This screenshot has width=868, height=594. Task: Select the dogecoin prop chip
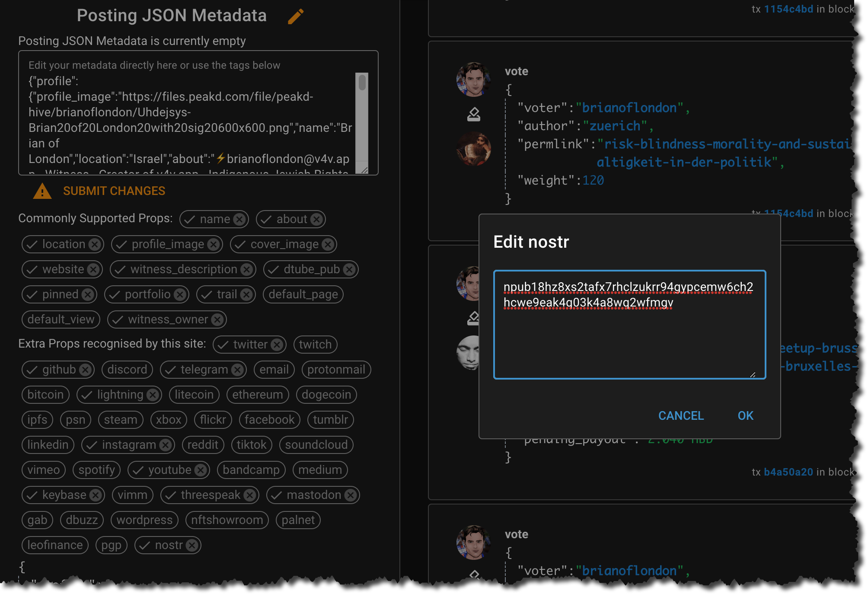coord(326,395)
